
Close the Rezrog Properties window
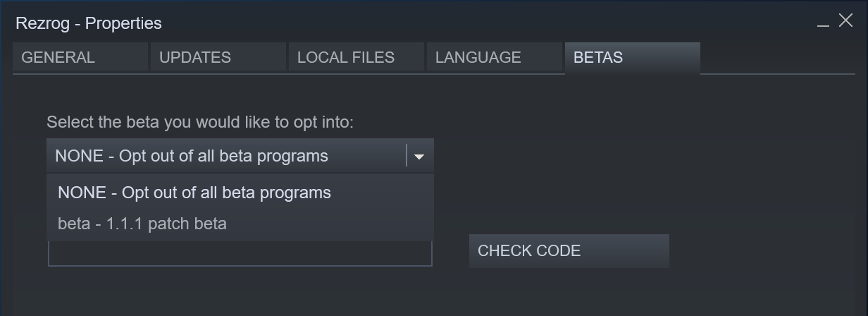click(845, 21)
